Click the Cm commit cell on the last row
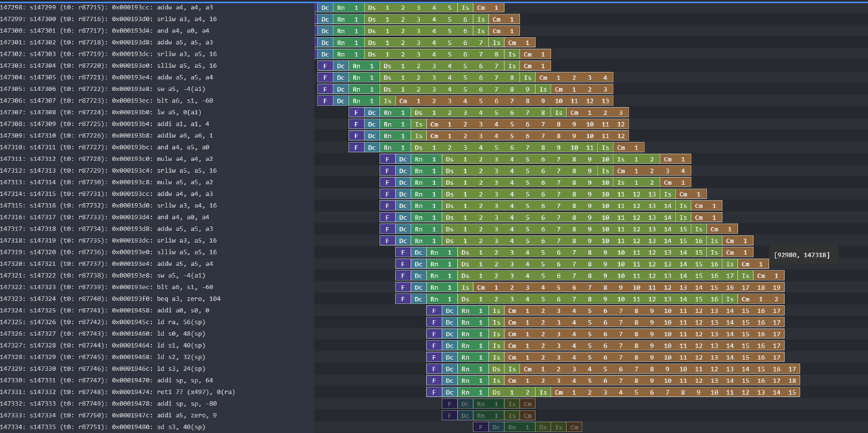The width and height of the screenshot is (868, 433). [x=575, y=426]
